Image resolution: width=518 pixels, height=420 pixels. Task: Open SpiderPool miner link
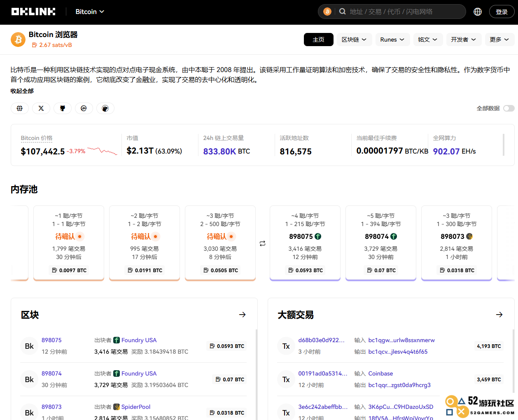tap(136, 407)
